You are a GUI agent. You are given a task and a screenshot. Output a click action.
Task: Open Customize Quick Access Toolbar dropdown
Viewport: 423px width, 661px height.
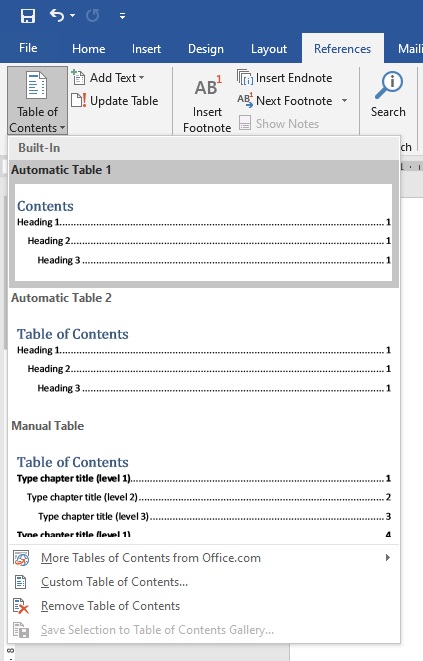(x=122, y=16)
